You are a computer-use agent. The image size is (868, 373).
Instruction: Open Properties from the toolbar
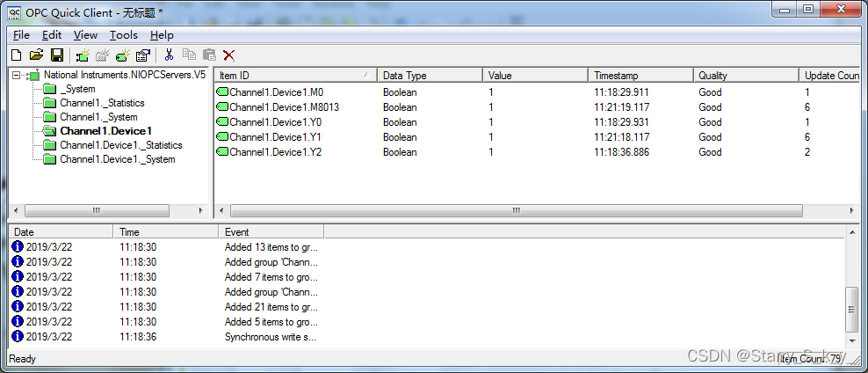click(x=143, y=55)
